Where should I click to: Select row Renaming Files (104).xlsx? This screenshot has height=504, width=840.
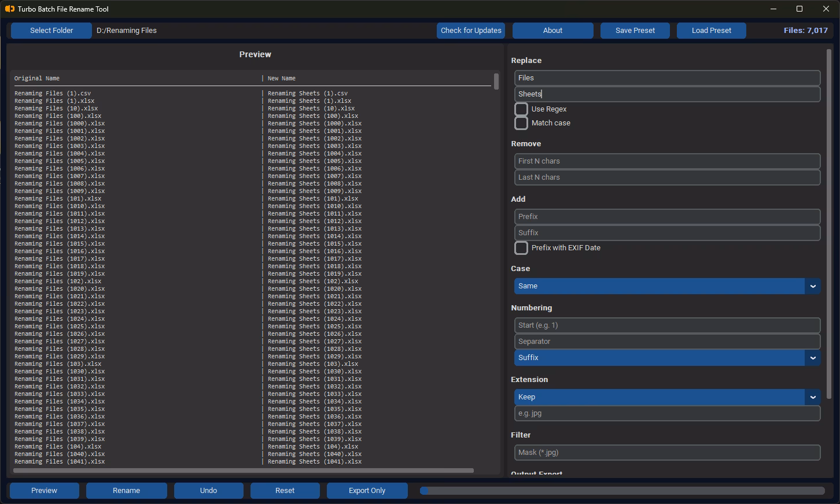pos(58,446)
